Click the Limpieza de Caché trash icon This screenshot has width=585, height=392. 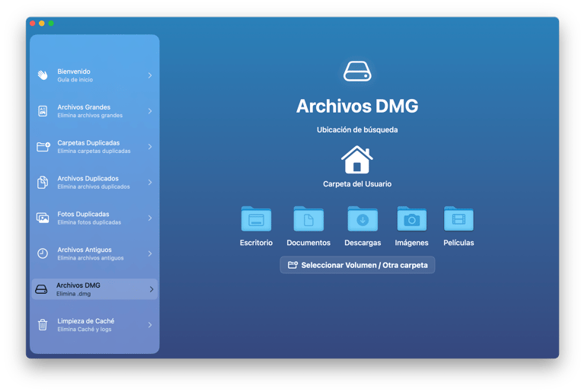(43, 324)
